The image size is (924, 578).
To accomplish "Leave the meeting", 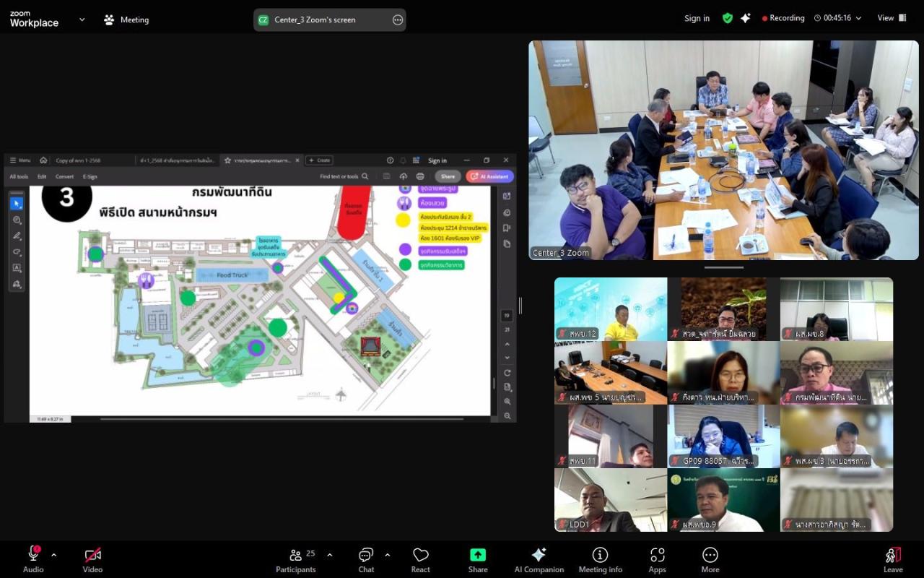I will coord(893,560).
